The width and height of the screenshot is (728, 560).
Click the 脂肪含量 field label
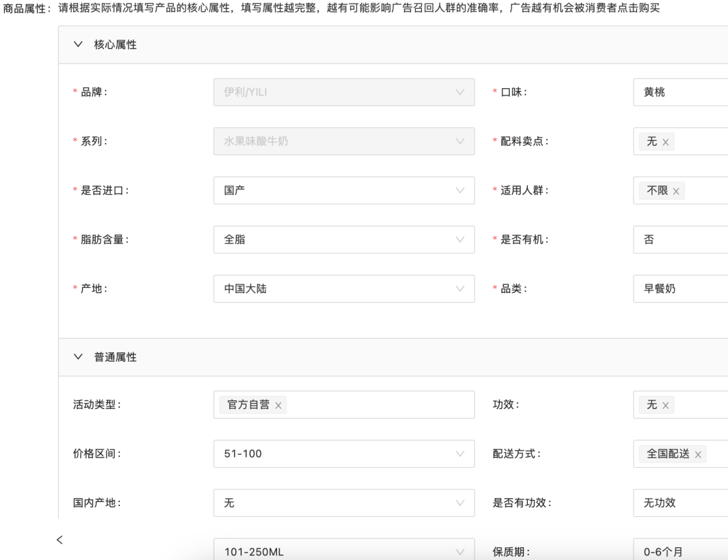click(104, 240)
